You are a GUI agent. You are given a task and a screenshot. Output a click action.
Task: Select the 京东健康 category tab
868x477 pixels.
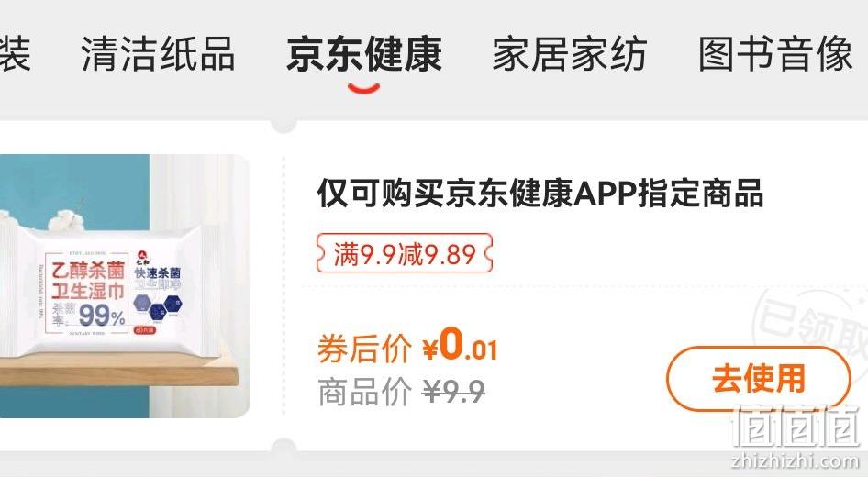(363, 54)
